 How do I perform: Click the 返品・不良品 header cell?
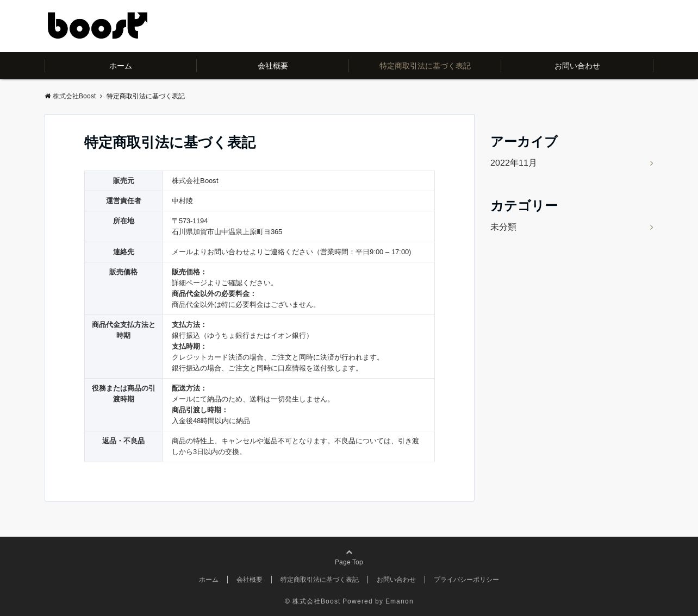(123, 447)
